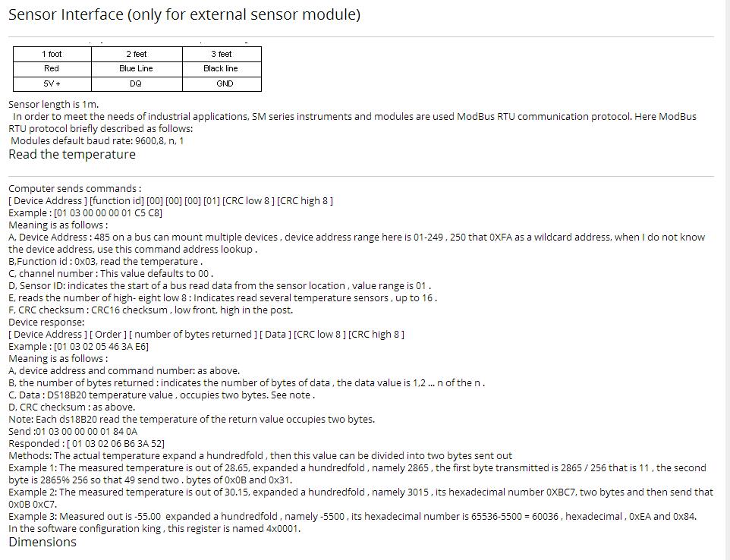Click the GND pin cell

coord(222,83)
